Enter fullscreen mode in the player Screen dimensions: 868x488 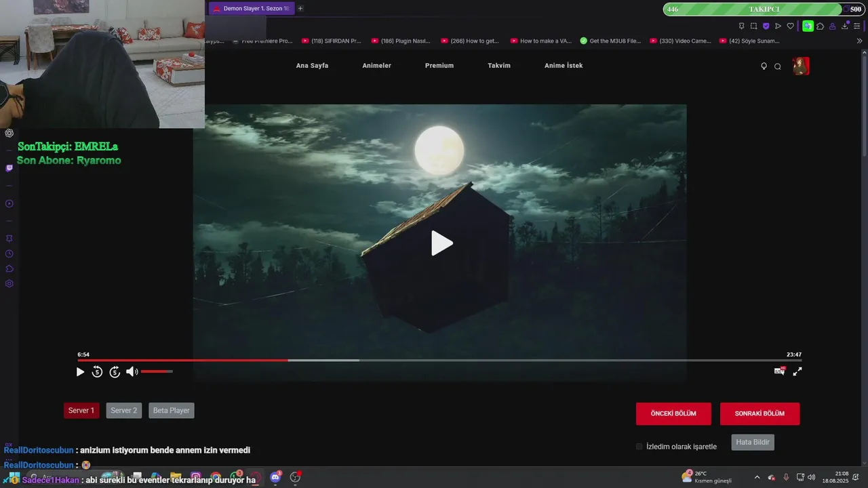pyautogui.click(x=797, y=371)
